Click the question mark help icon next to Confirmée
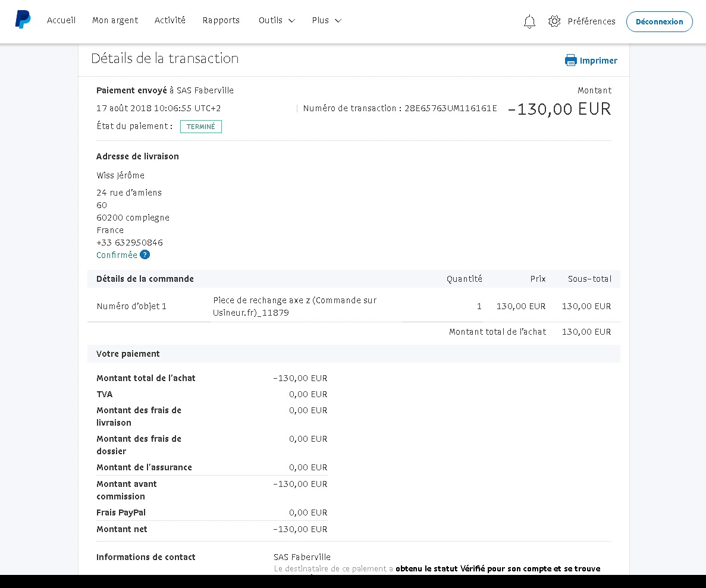706x588 pixels. point(145,255)
